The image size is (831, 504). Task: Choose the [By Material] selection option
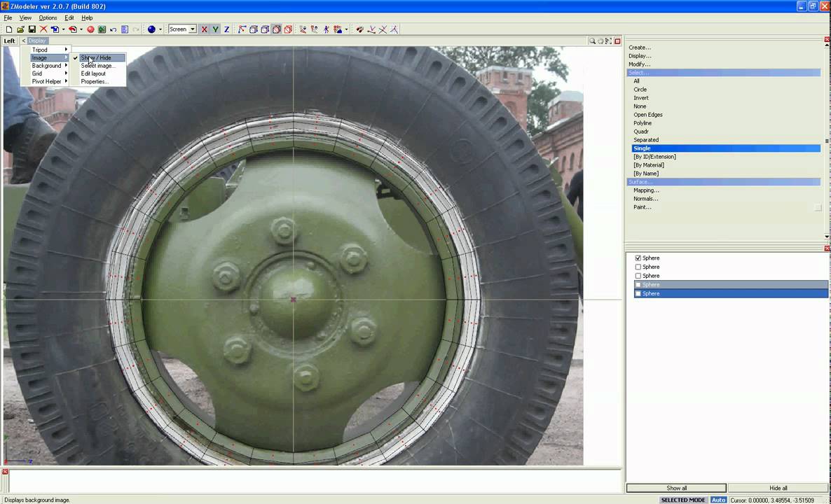point(649,165)
